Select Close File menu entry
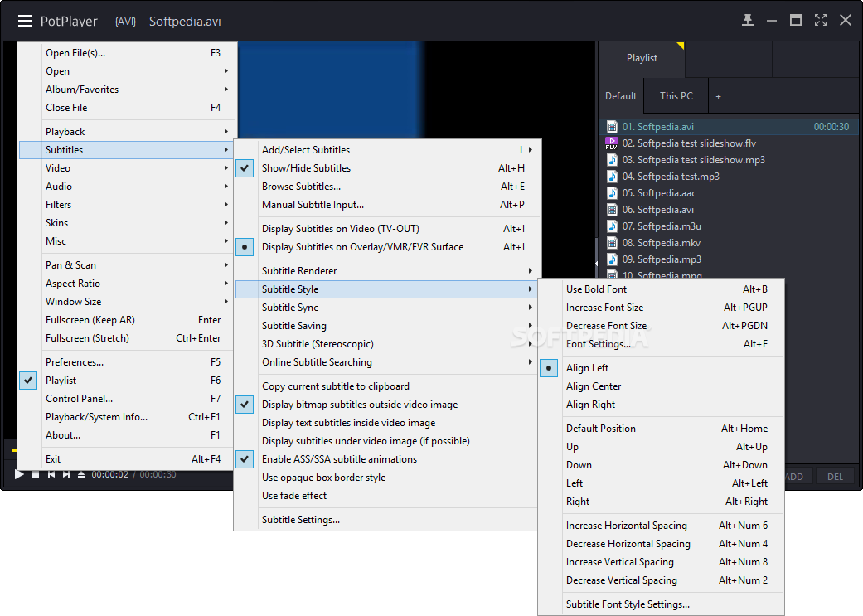This screenshot has height=616, width=863. (x=128, y=107)
